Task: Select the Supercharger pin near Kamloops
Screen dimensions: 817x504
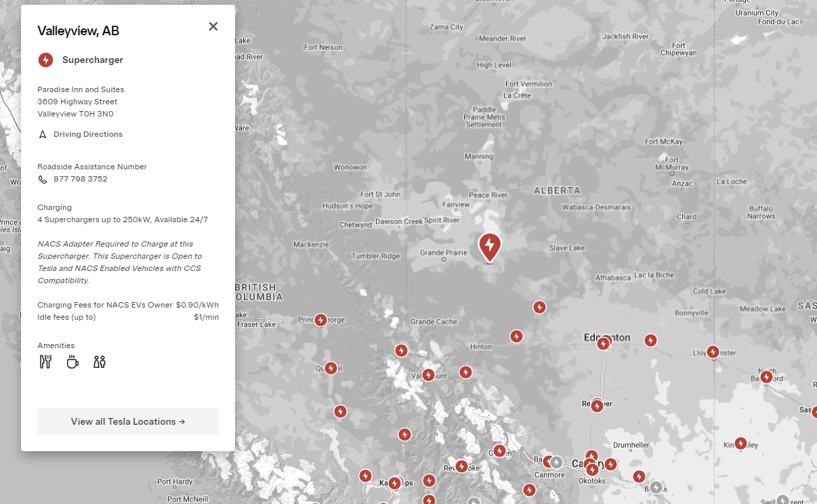Action: (x=394, y=482)
